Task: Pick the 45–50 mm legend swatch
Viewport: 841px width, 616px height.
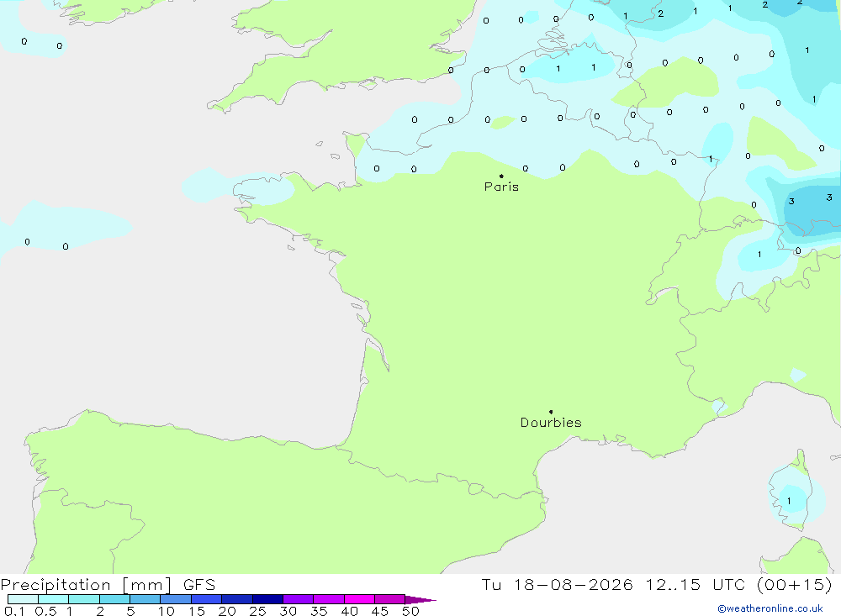Action: (390, 599)
